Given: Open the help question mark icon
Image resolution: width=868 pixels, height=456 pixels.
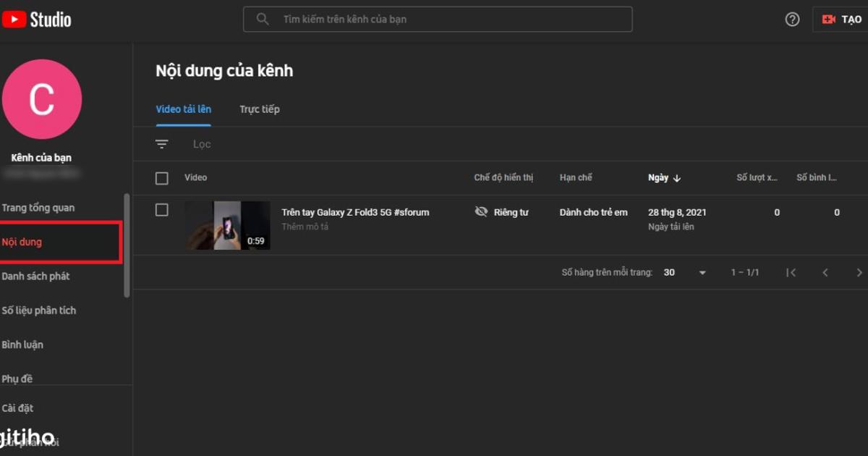Looking at the screenshot, I should click(x=792, y=19).
